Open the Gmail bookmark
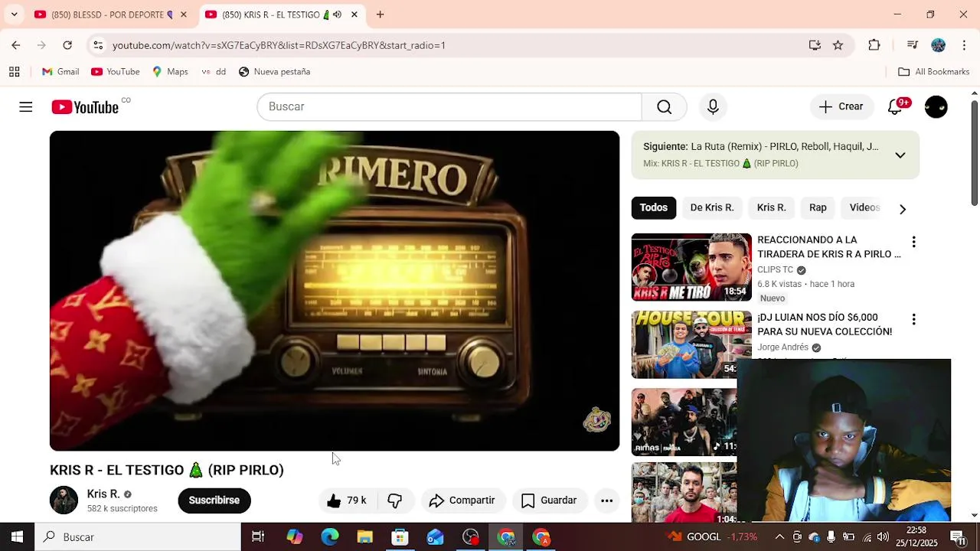This screenshot has height=551, width=980. click(x=60, y=72)
